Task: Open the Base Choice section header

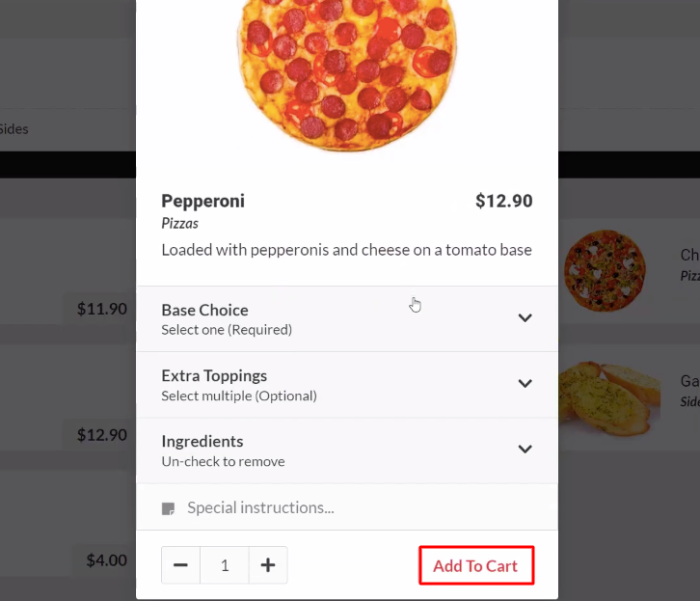Action: [x=347, y=318]
